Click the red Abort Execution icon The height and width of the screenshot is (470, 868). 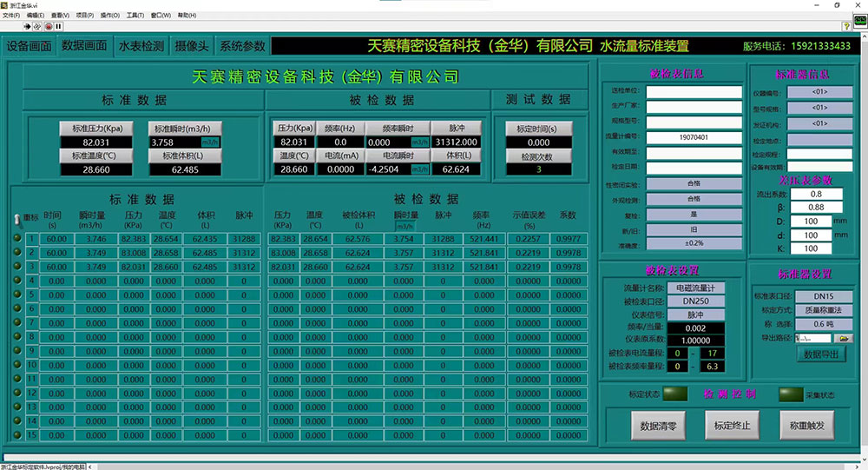pos(48,26)
